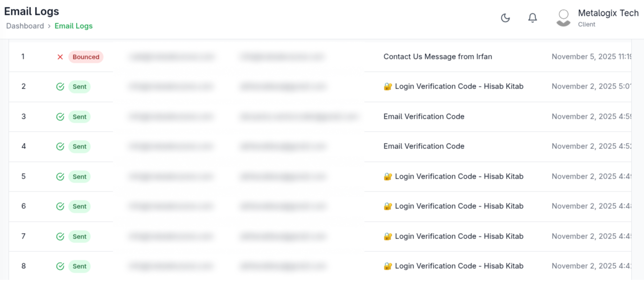
Task: Toggle dark mode with the moon icon
Action: [x=505, y=18]
